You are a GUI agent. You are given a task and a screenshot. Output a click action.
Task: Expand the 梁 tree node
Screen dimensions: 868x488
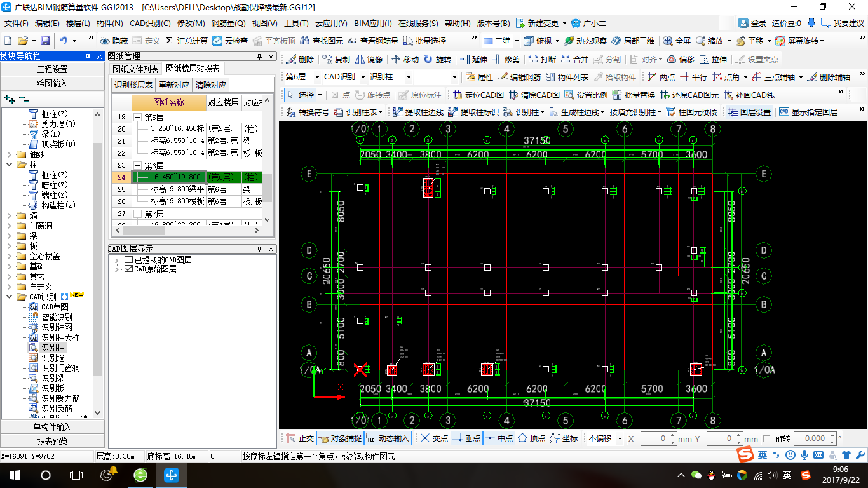8,236
